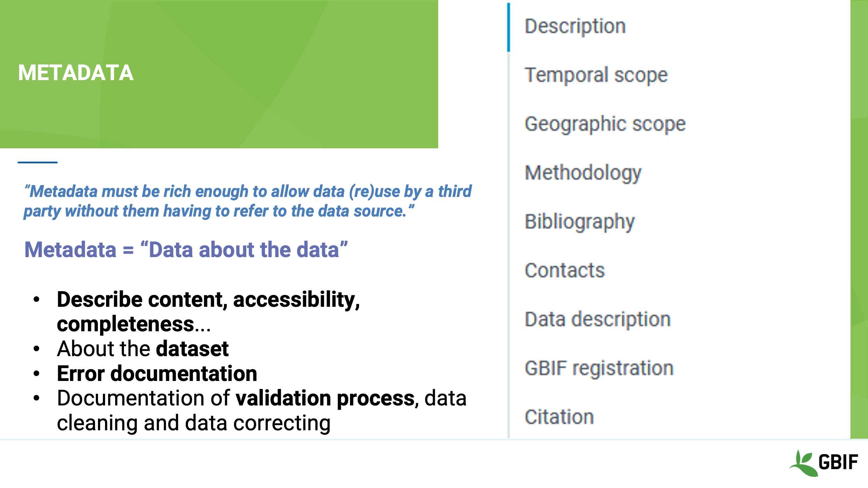
Task: Click the short blue line under the title banner
Action: 37,162
